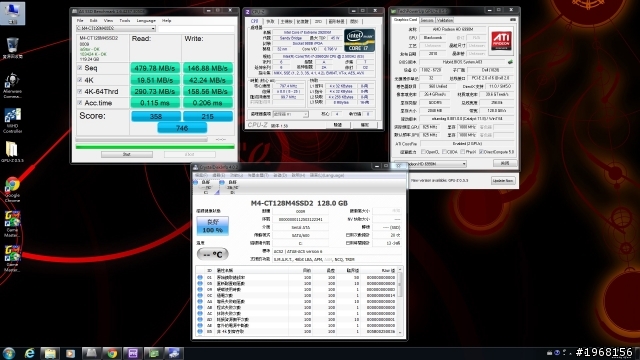Toggle the DirectCompute 5.0 checkbox

481,152
